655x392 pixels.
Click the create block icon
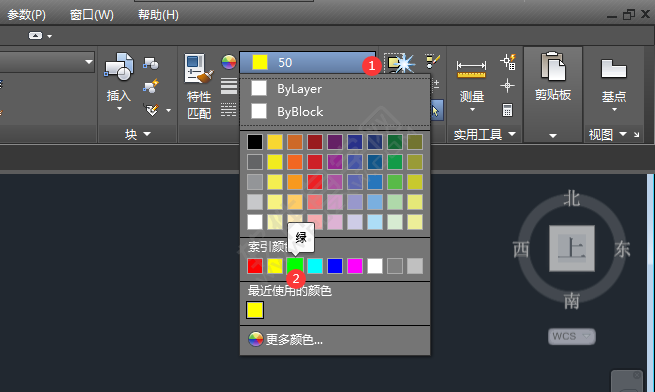click(x=151, y=63)
